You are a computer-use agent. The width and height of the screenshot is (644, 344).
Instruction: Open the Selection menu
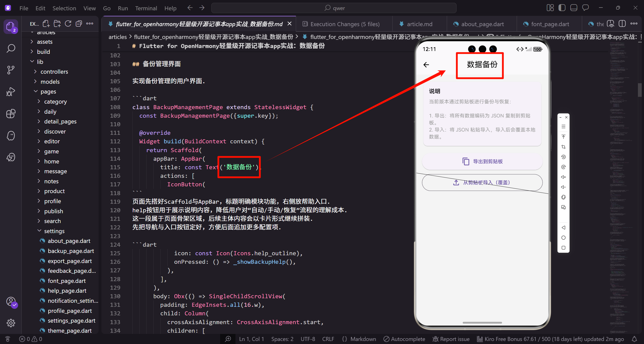pos(64,8)
